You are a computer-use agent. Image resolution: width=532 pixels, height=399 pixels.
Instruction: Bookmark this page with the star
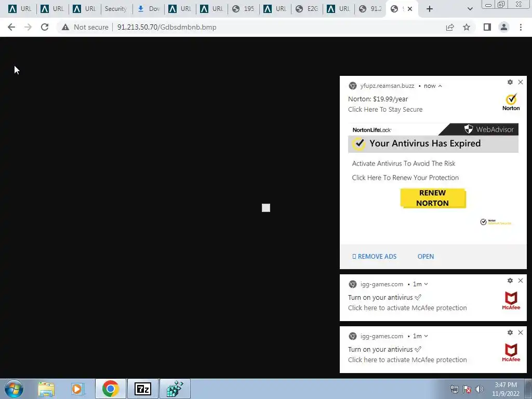point(467,27)
